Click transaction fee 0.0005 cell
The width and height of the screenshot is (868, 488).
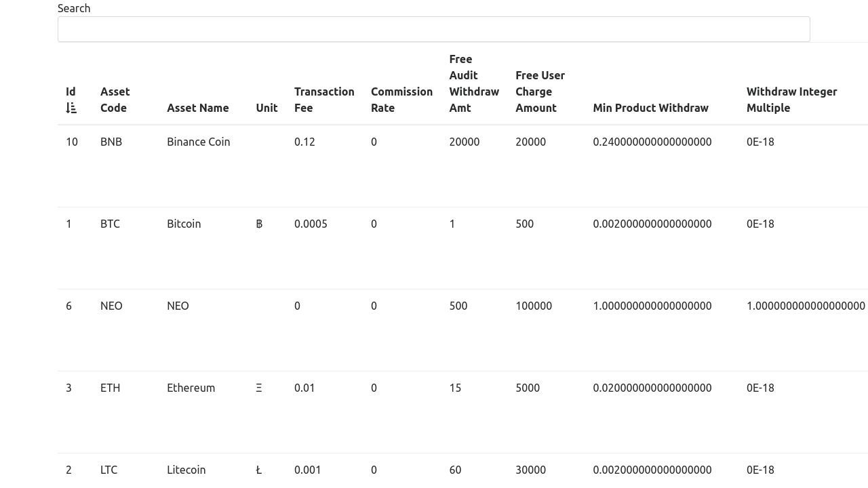311,224
